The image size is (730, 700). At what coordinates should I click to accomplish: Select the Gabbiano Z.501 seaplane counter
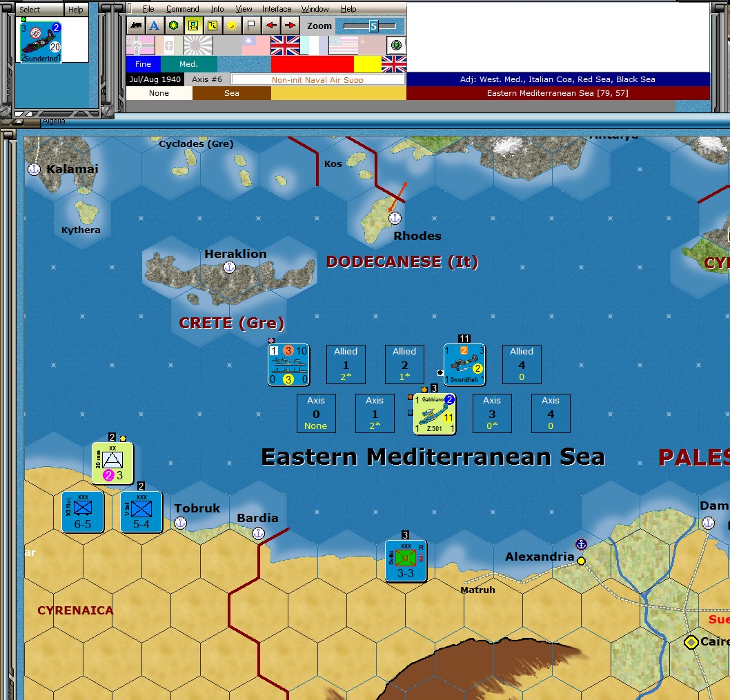tap(435, 414)
